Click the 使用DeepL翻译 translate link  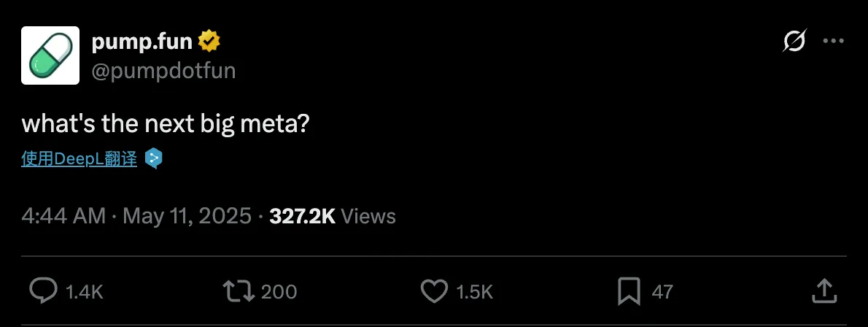click(x=80, y=158)
